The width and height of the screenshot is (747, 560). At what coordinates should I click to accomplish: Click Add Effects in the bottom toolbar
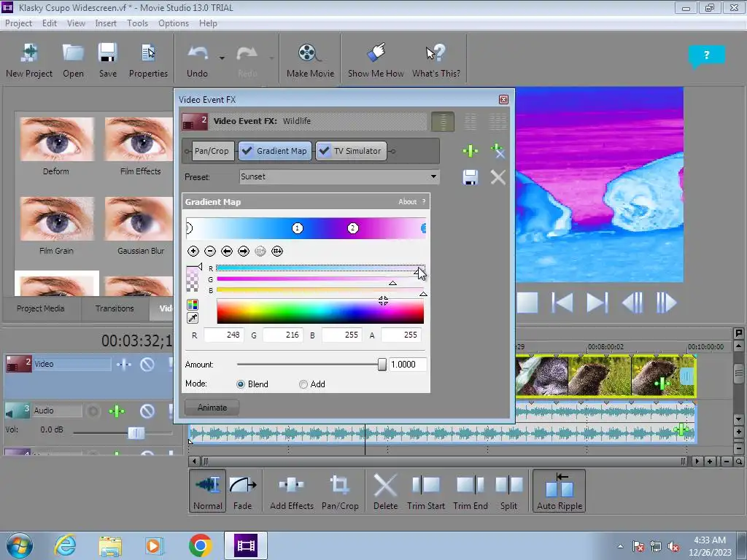(292, 491)
